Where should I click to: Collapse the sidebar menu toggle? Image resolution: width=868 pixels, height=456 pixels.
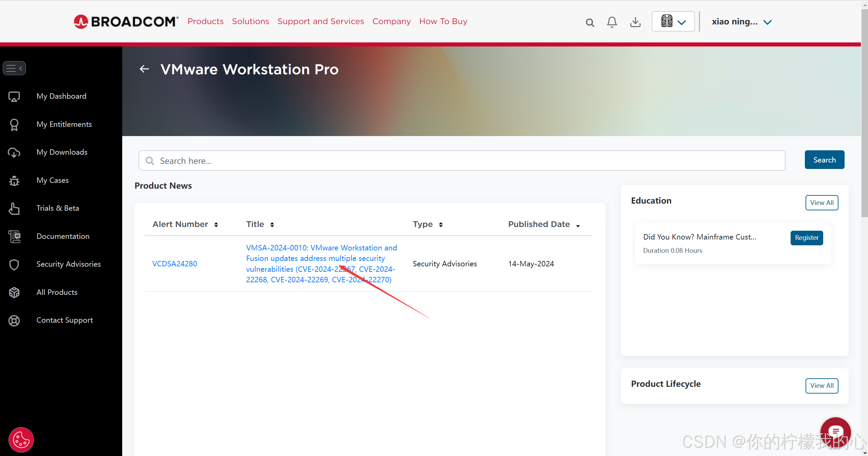pyautogui.click(x=14, y=68)
